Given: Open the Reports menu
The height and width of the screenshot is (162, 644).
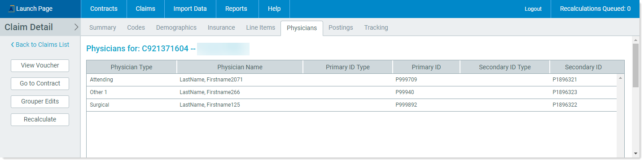Looking at the screenshot, I should click(x=236, y=9).
